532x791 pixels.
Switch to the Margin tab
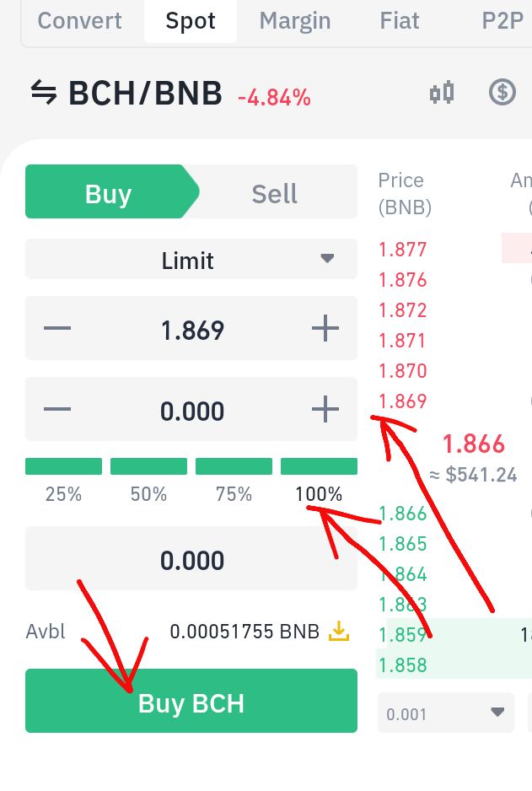295,21
